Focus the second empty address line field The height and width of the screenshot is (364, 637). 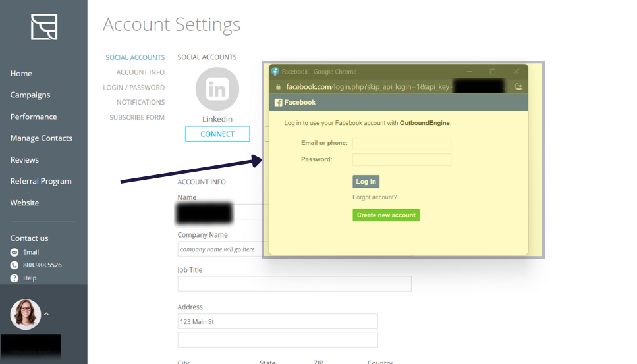click(277, 340)
